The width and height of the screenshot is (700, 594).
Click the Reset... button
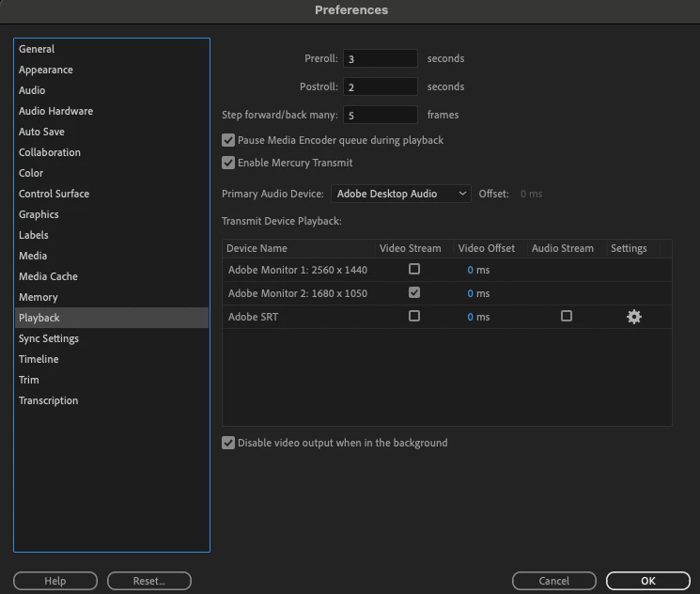149,581
